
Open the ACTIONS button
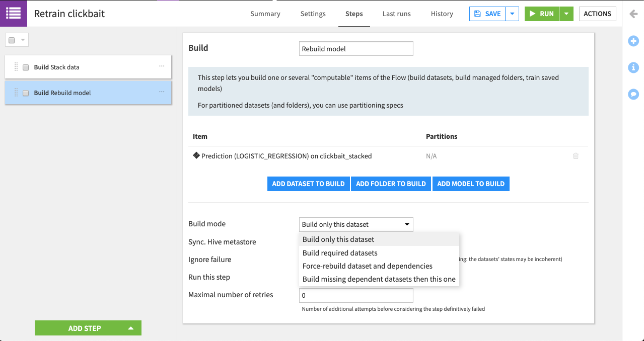tap(597, 14)
